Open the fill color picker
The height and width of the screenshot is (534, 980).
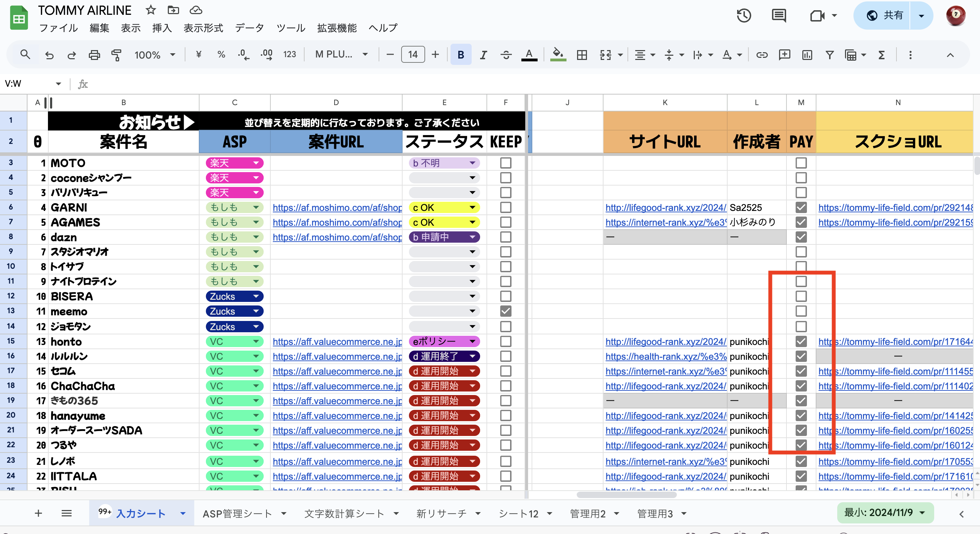point(558,55)
